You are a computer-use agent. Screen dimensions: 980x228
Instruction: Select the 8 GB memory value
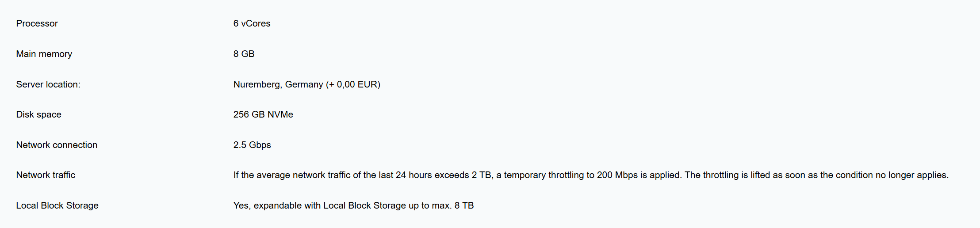click(x=244, y=54)
